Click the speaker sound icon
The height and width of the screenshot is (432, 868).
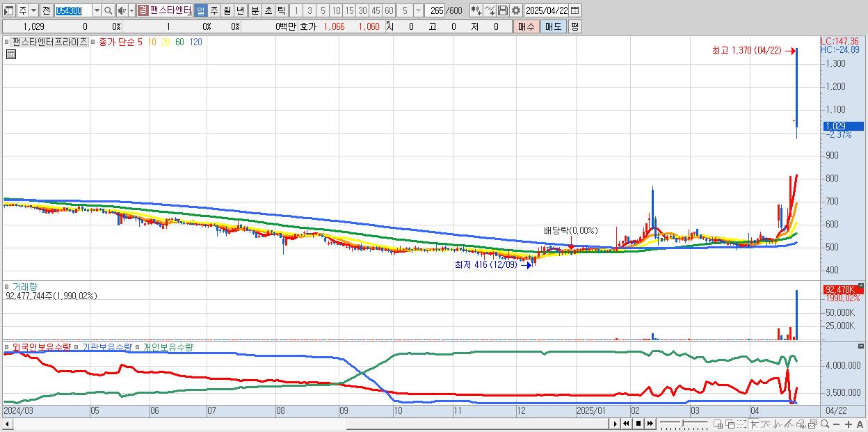tap(122, 10)
